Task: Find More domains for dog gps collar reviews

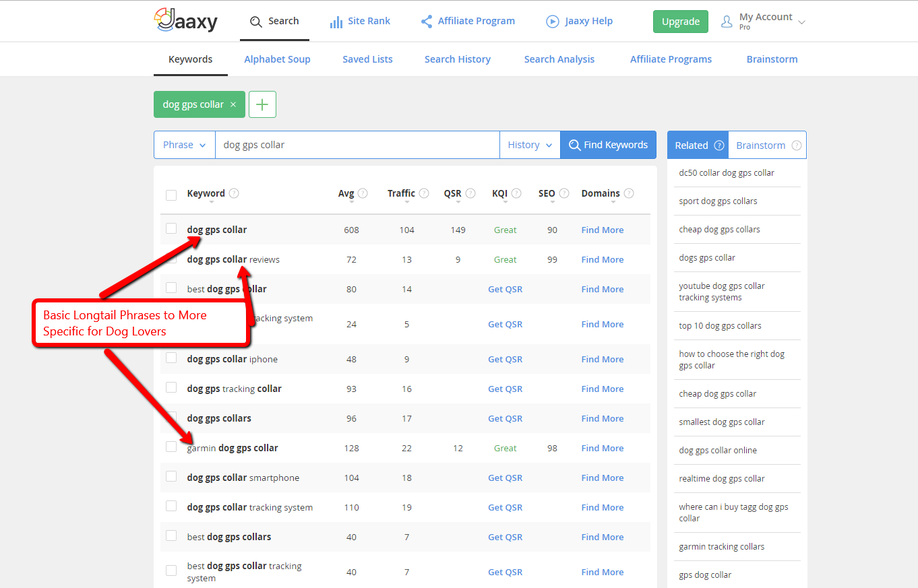Action: point(603,259)
